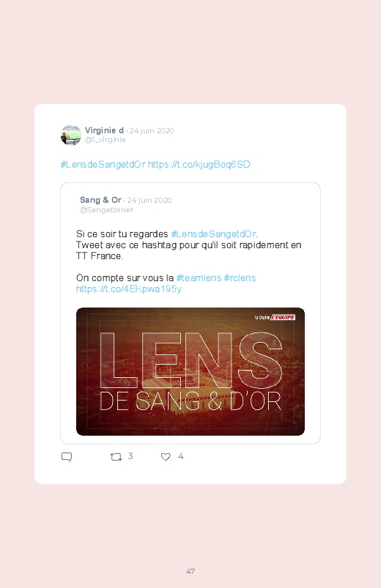Click the 24 juin 2020 date of Virginie's tweet

pos(152,131)
